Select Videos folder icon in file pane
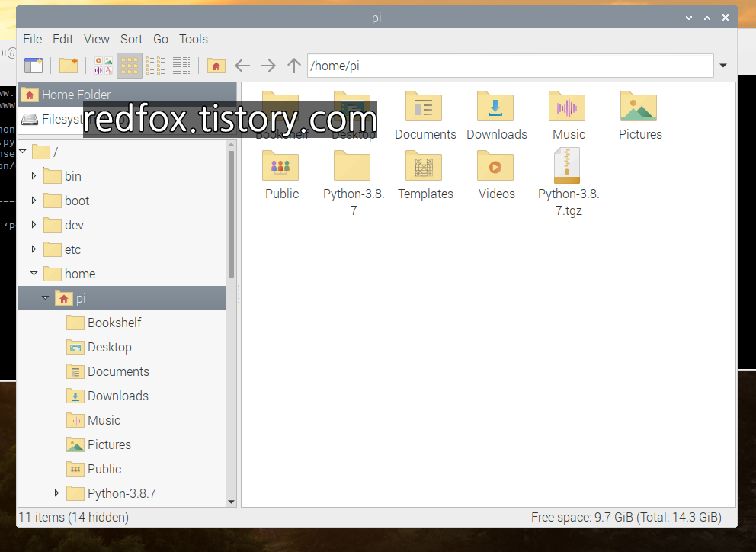Screen dimensions: 756x552 coord(495,165)
